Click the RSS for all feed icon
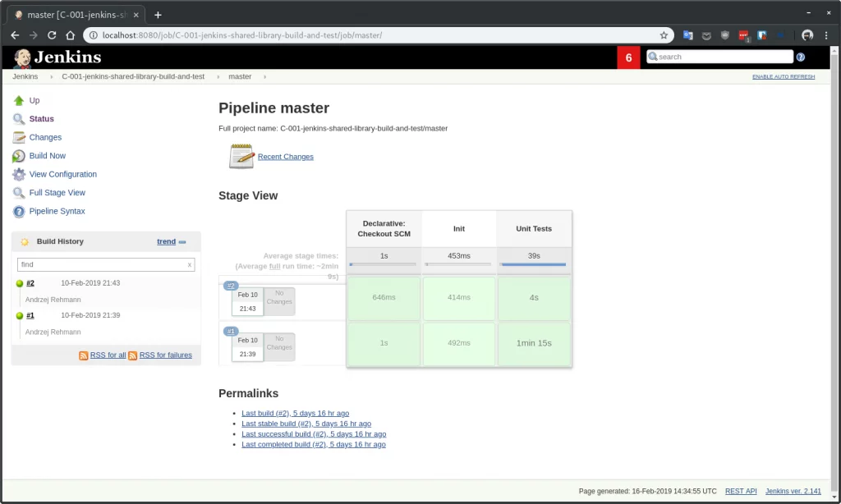Screen dimensions: 841x504 (84, 355)
